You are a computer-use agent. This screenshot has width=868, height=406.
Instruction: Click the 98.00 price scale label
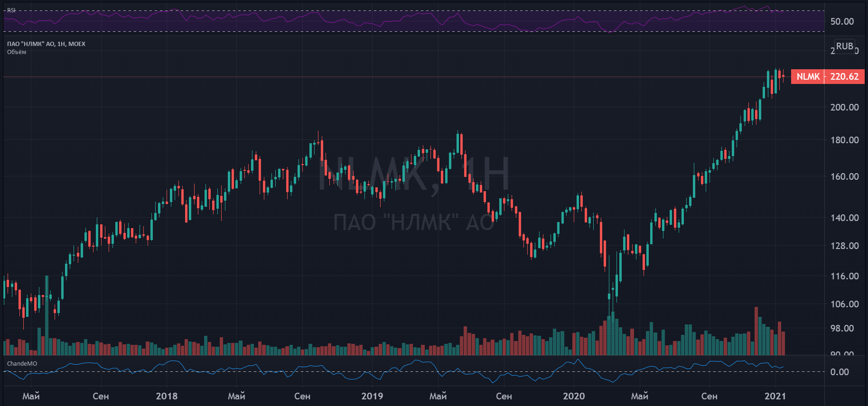(x=842, y=328)
